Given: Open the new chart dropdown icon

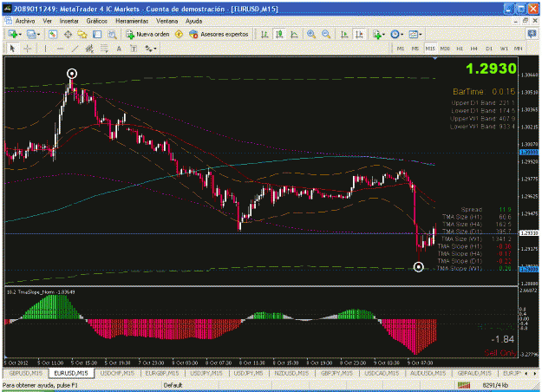Looking at the screenshot, I should [x=15, y=34].
